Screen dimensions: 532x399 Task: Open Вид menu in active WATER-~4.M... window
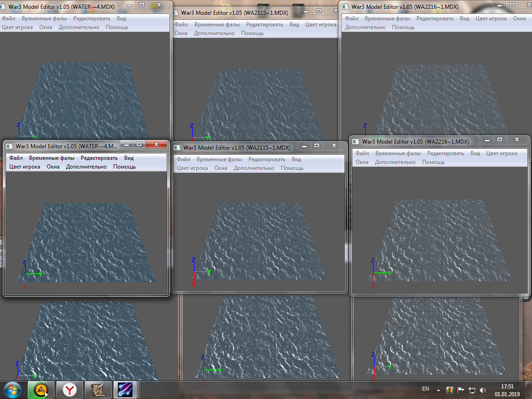pyautogui.click(x=129, y=158)
